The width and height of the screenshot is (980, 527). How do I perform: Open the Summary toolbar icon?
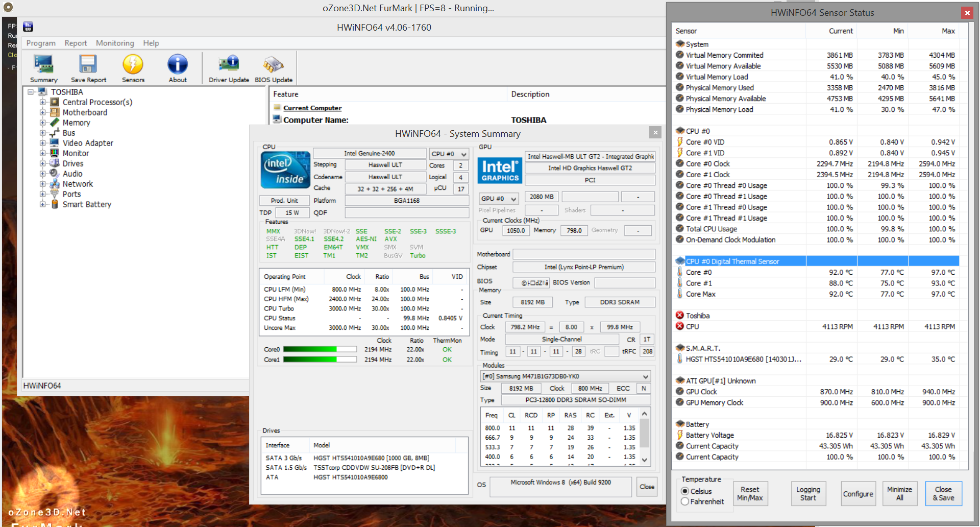click(43, 68)
